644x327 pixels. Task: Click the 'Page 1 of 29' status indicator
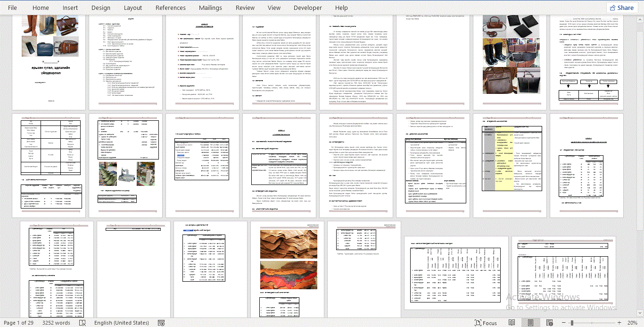18,323
